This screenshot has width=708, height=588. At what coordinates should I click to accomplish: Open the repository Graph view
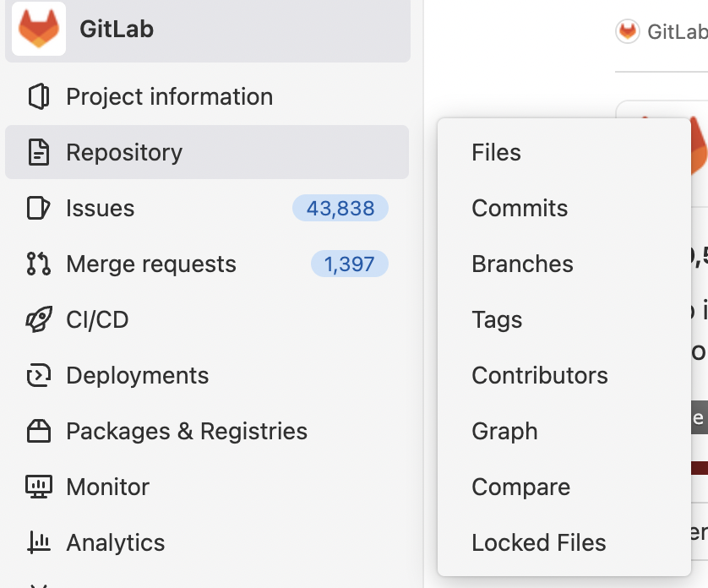pyautogui.click(x=504, y=431)
